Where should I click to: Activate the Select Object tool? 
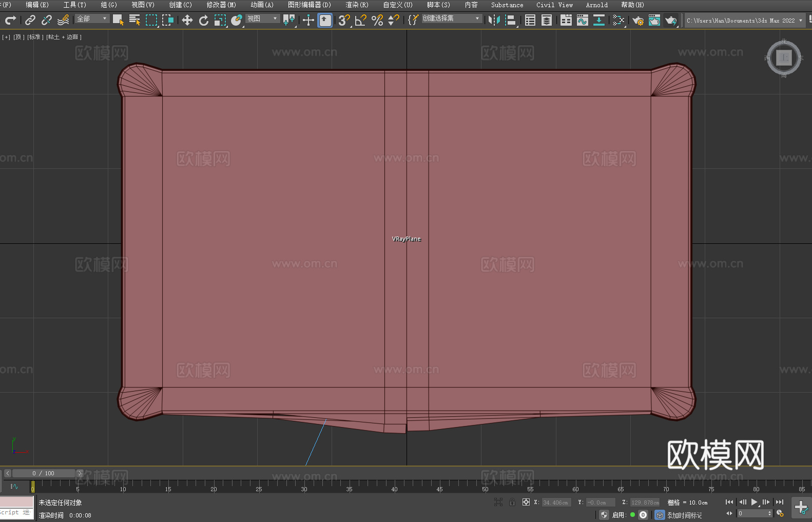point(118,20)
